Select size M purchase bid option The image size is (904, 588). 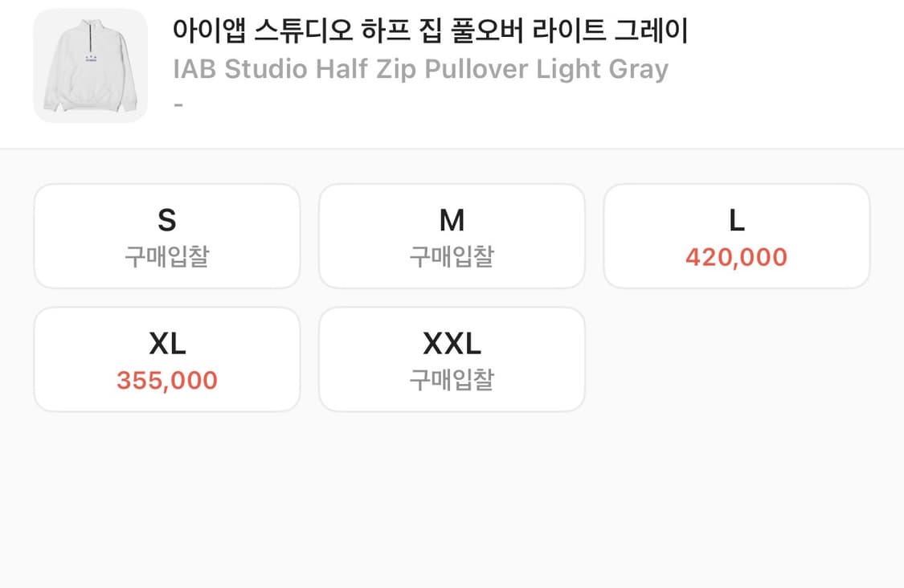tap(452, 235)
